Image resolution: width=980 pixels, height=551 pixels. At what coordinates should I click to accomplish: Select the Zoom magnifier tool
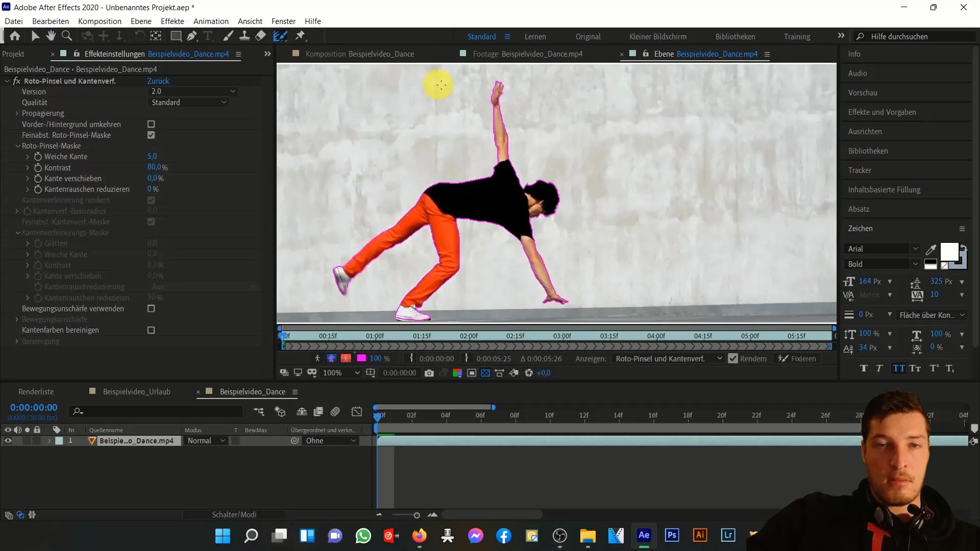(66, 36)
